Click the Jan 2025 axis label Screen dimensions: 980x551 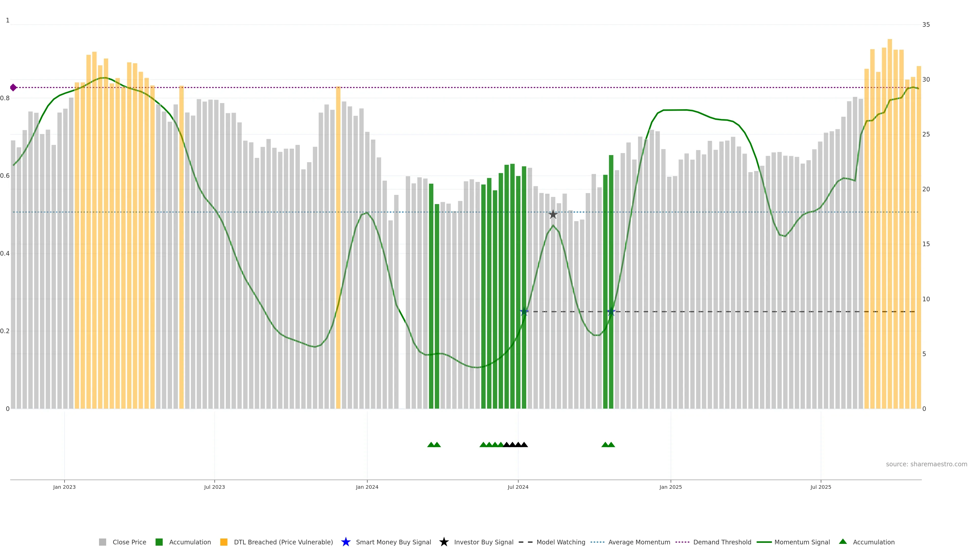pos(670,487)
